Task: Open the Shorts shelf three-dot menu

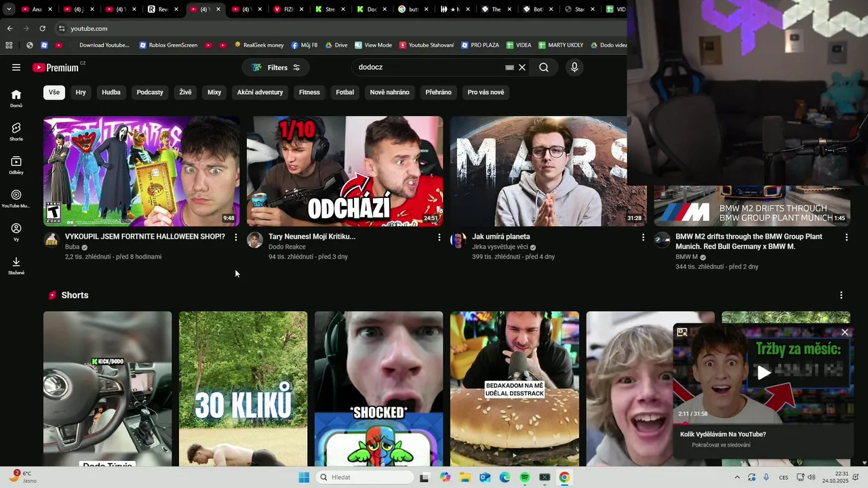Action: coord(841,296)
